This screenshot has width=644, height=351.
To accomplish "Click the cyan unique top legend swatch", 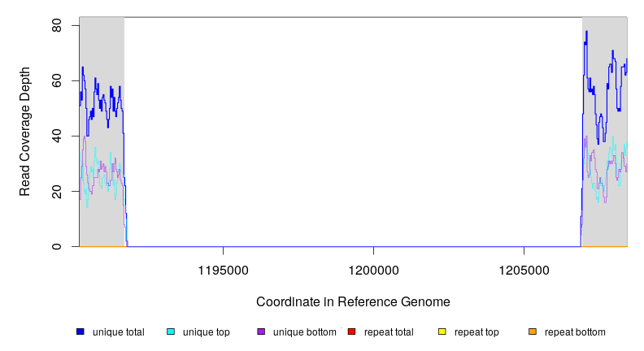I will pos(170,332).
